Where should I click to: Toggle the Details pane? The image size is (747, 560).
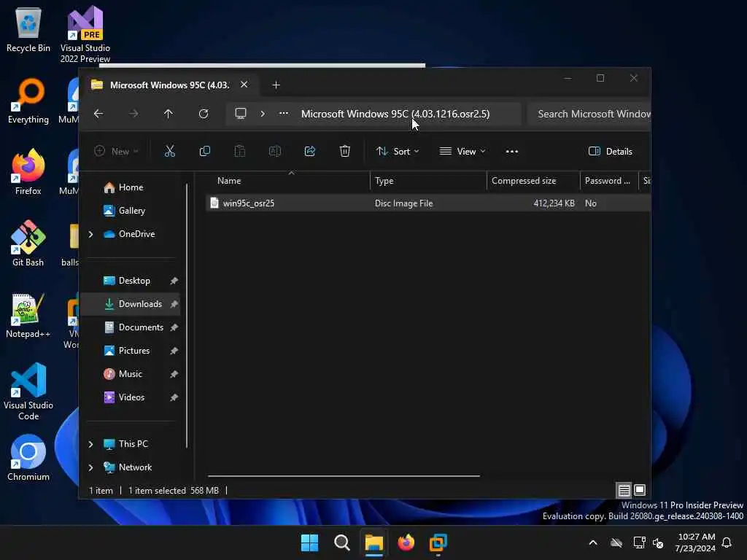[611, 152]
